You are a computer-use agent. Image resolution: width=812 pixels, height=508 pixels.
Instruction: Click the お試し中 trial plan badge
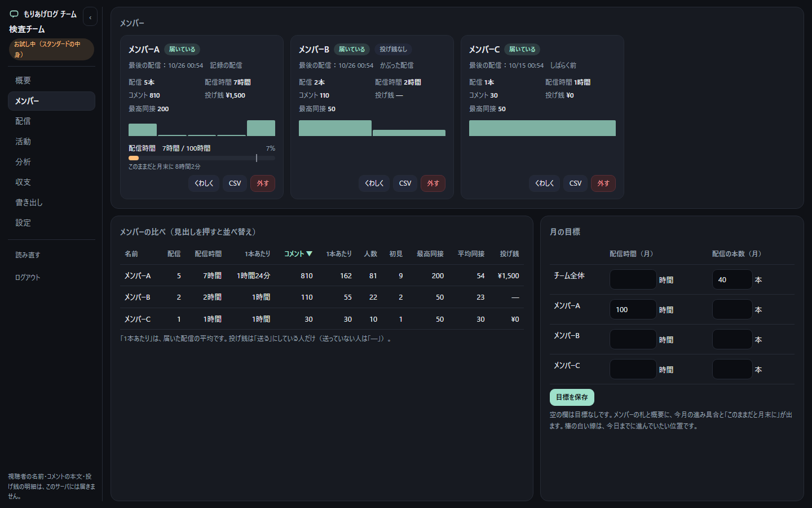coord(51,49)
